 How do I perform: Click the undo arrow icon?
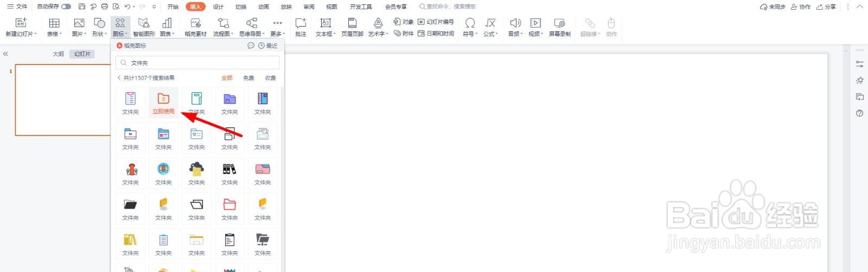127,7
